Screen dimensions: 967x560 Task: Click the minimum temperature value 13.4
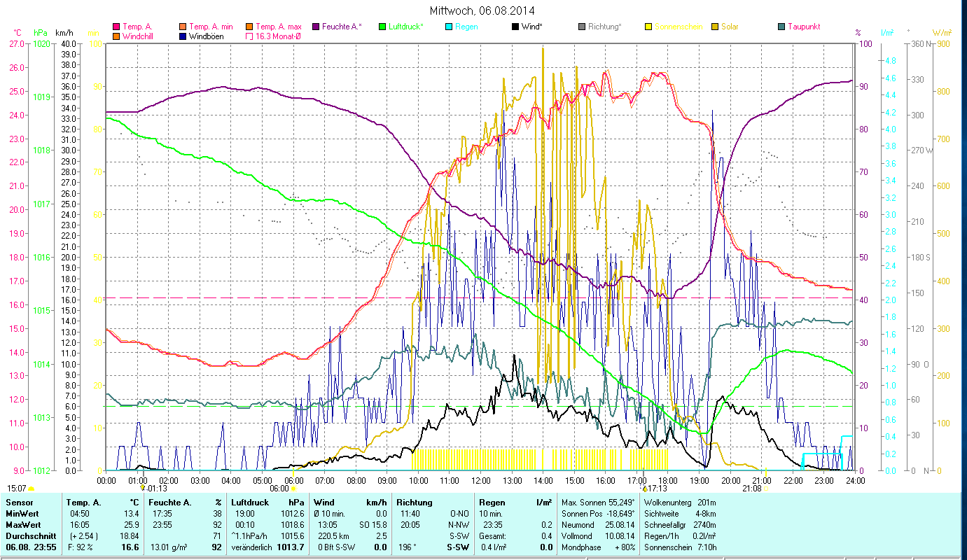132,513
